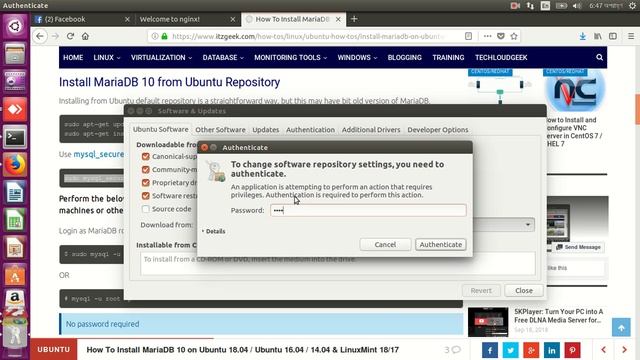Screen dimensions: 640x360
Task: Open page actions three-dot menu
Action: (x=487, y=36)
